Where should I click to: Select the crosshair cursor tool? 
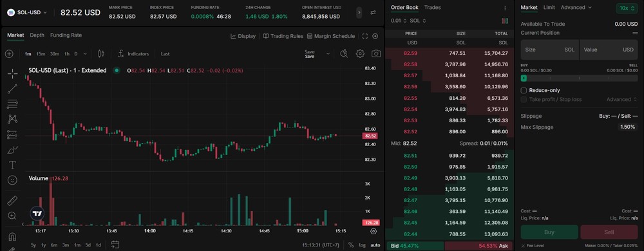(12, 74)
